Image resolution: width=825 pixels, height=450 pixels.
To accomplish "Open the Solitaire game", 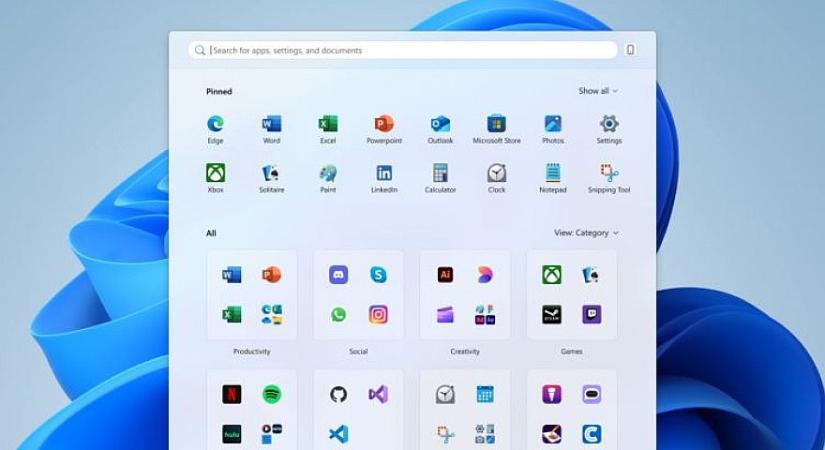I will point(271,174).
